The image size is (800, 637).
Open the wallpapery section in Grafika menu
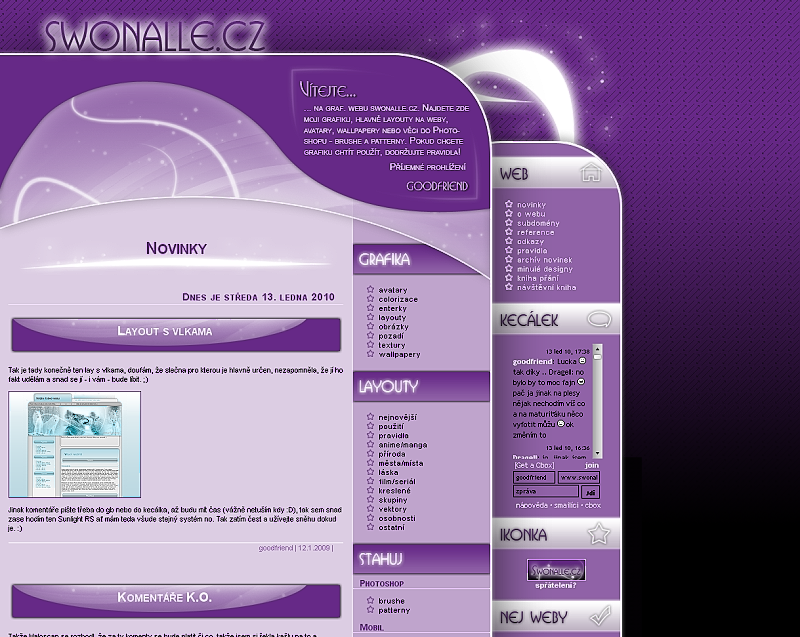tap(399, 354)
